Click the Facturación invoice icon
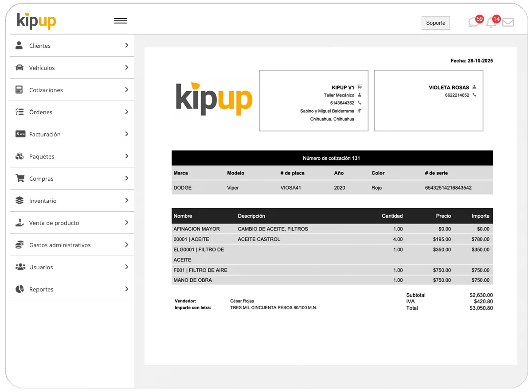This screenshot has height=392, width=532. [19, 134]
